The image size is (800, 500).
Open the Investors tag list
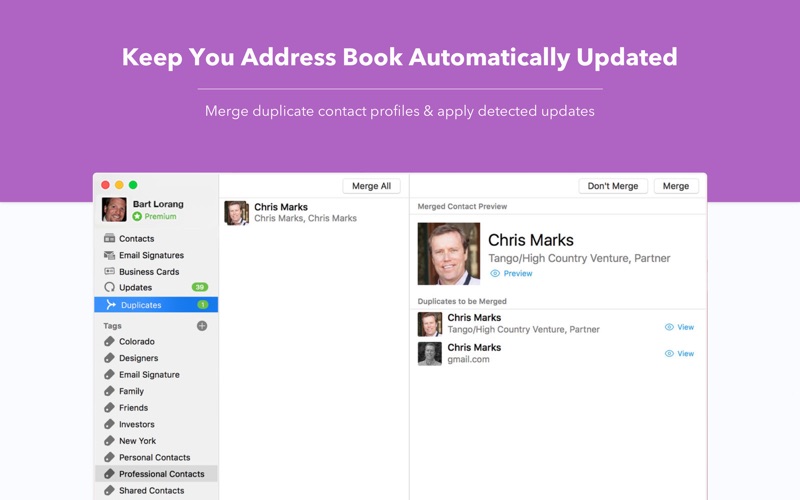(x=136, y=425)
